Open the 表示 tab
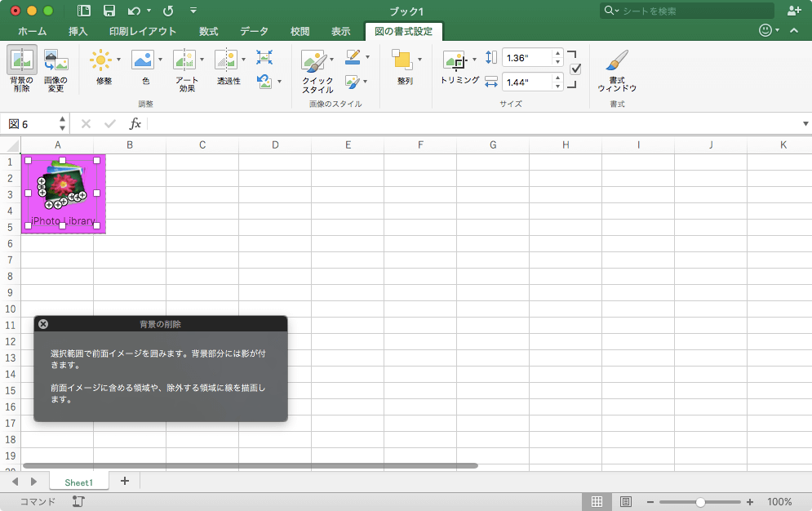 (x=341, y=32)
